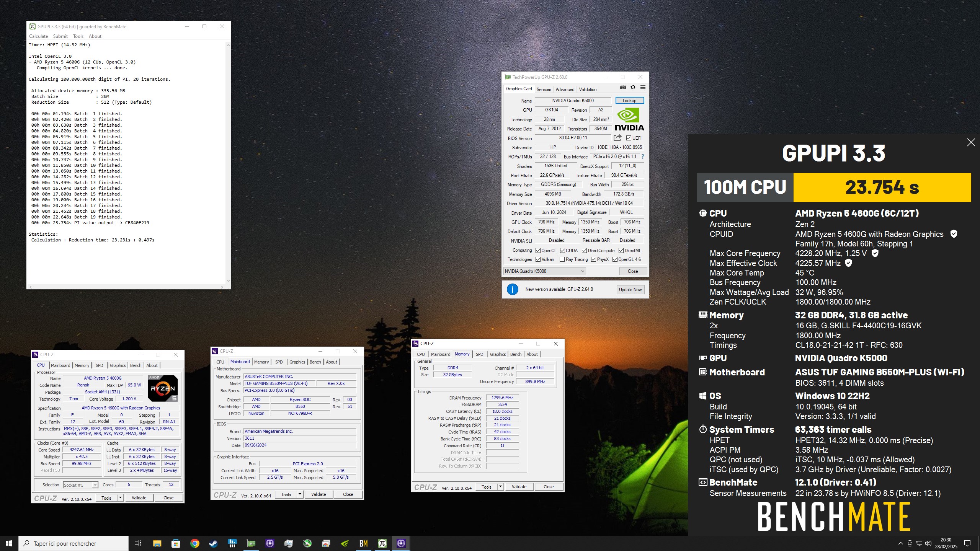The image size is (980, 551).
Task: Toggle the OpenGL 4.6 checkbox
Action: 615,259
